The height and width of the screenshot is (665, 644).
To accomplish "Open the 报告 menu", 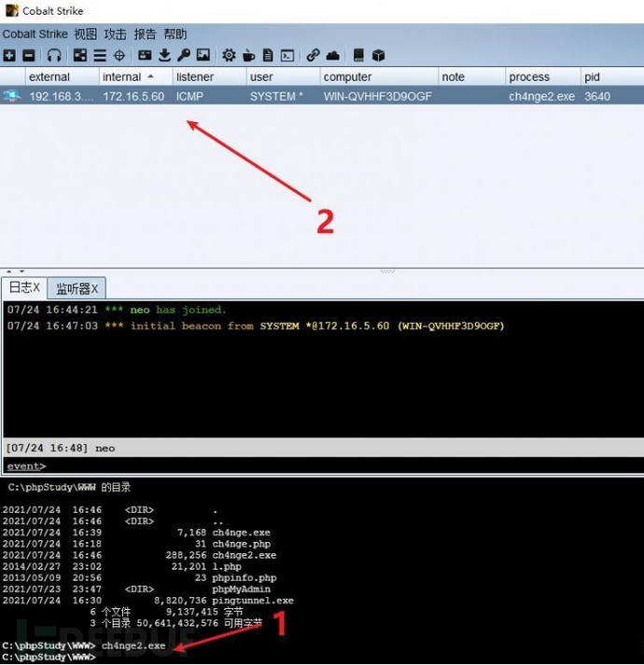I will click(145, 34).
